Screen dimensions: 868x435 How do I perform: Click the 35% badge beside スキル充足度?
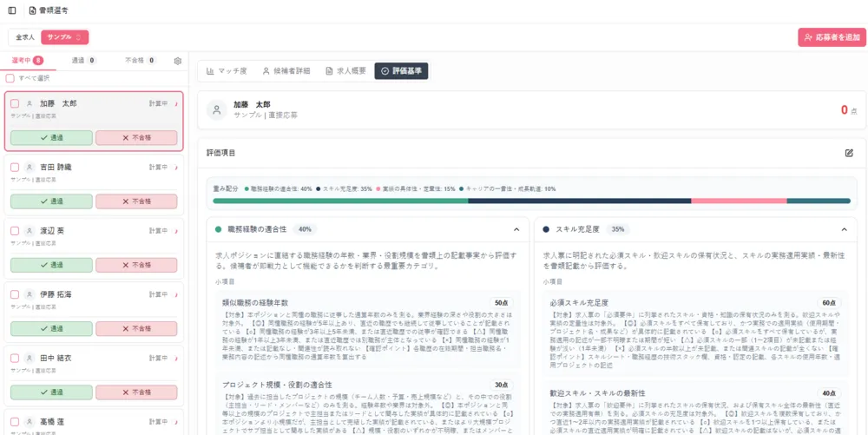(x=618, y=229)
